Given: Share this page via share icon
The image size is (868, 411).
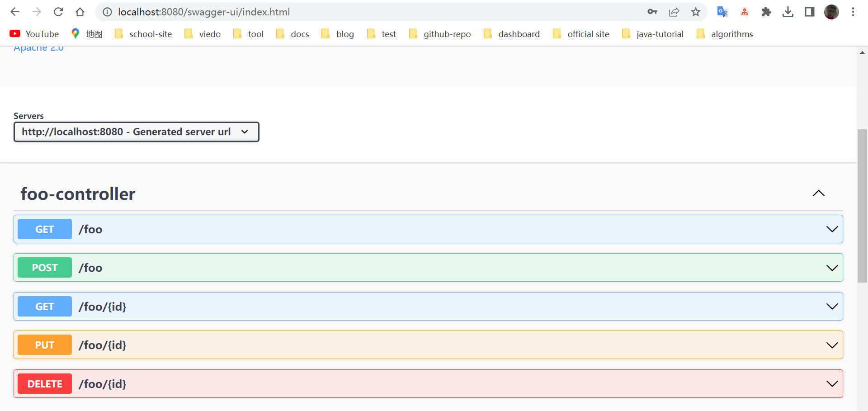Looking at the screenshot, I should click(674, 12).
